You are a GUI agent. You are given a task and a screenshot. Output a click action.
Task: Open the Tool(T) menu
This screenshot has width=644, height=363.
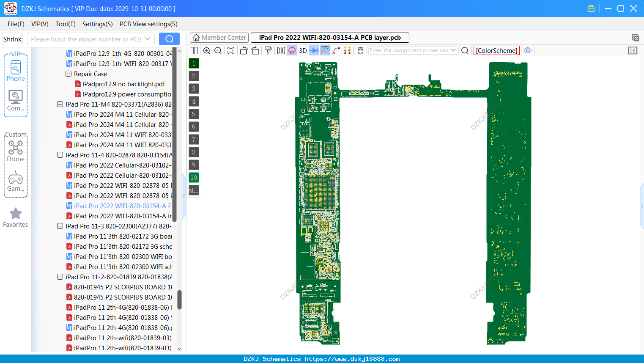click(66, 24)
